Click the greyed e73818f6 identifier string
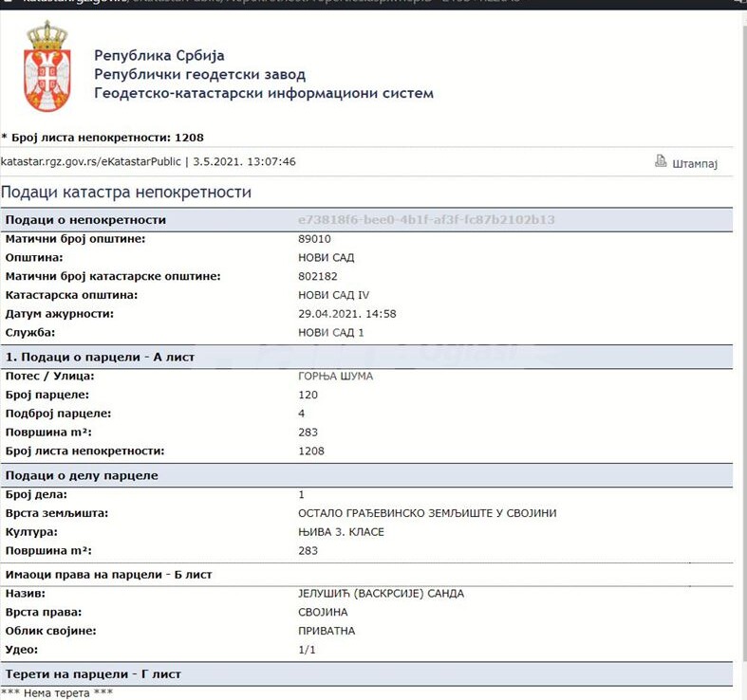 pyautogui.click(x=426, y=220)
